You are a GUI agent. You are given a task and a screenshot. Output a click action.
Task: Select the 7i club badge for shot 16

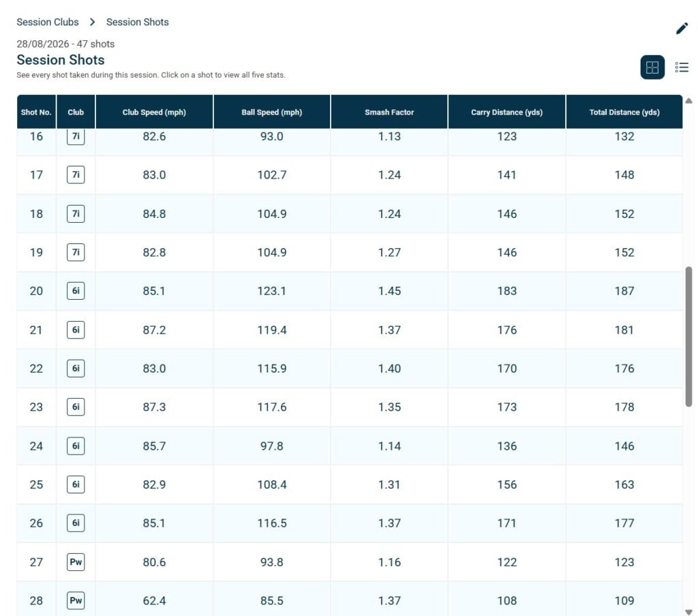[76, 136]
